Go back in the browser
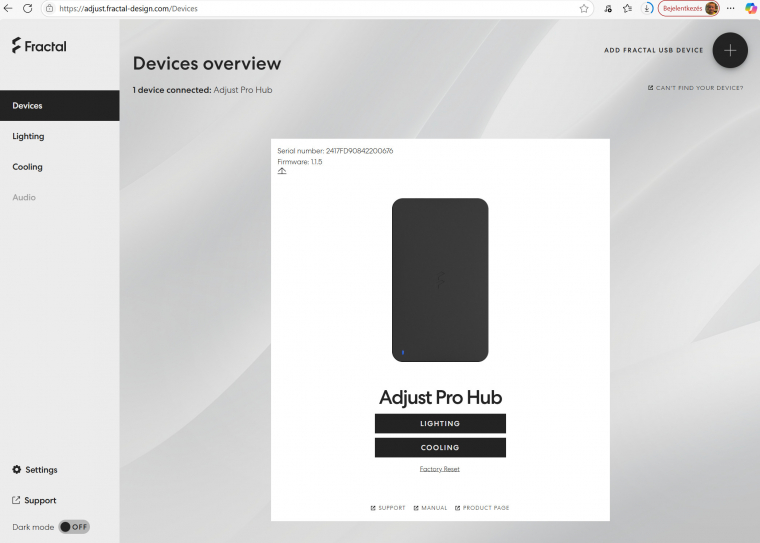Image resolution: width=760 pixels, height=543 pixels. (x=8, y=8)
